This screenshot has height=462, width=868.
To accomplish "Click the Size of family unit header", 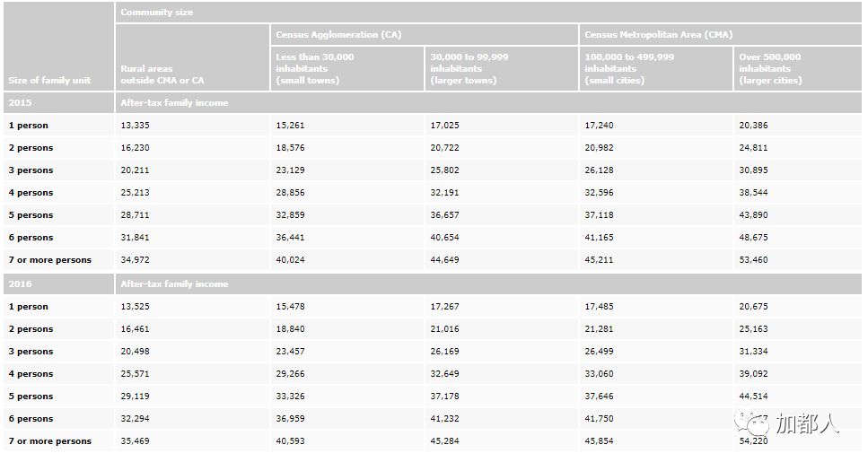I will (49, 81).
